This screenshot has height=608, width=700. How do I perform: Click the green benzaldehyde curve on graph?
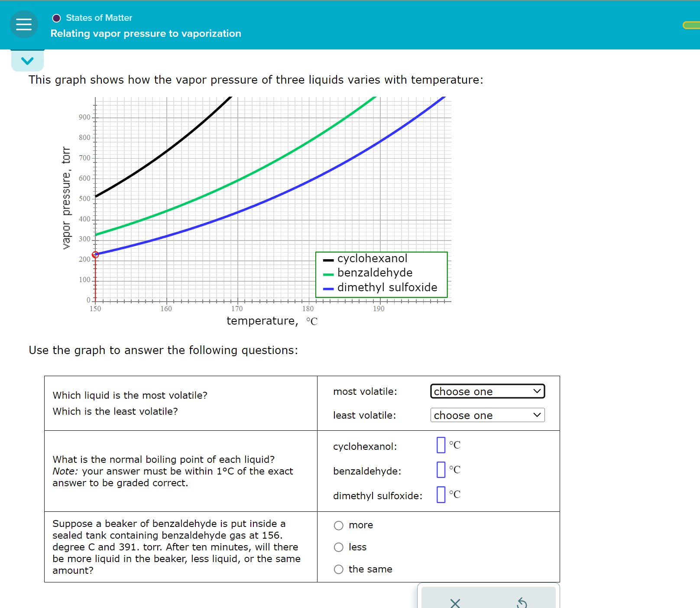(238, 180)
